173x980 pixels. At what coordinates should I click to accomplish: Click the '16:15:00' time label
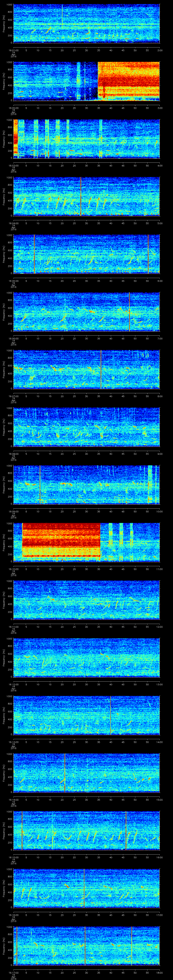click(13, 857)
